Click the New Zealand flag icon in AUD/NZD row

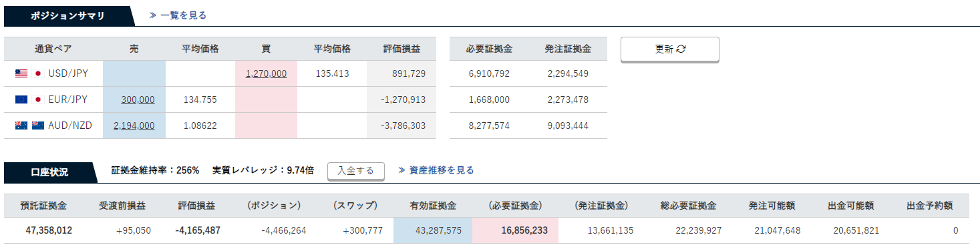38,126
